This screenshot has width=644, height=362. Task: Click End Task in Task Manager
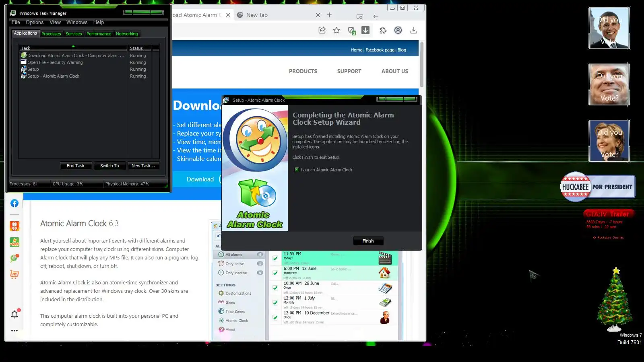(x=76, y=166)
